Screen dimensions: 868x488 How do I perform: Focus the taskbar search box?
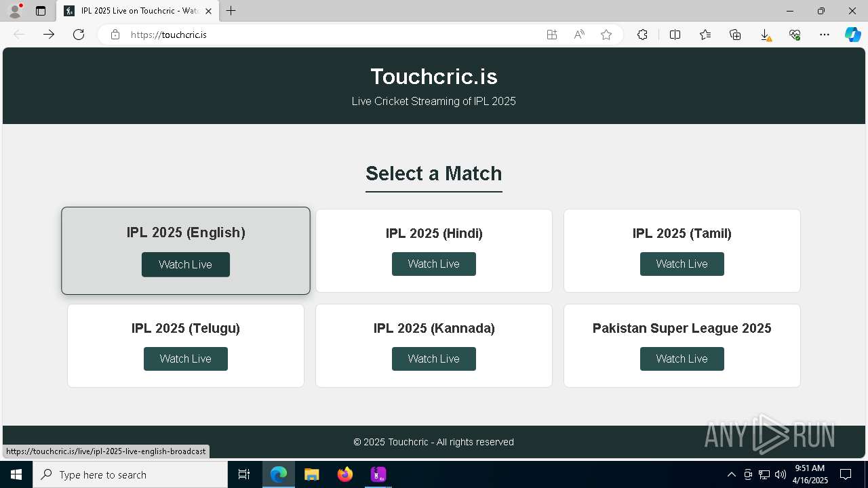pyautogui.click(x=130, y=474)
